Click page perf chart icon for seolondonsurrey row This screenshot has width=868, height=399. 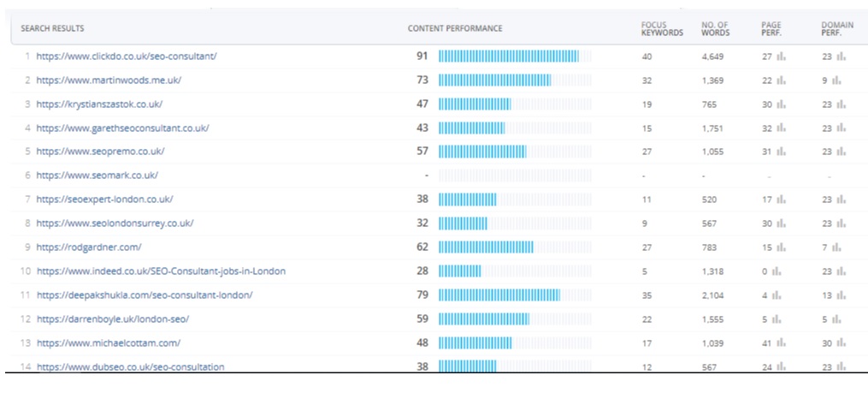click(x=781, y=223)
